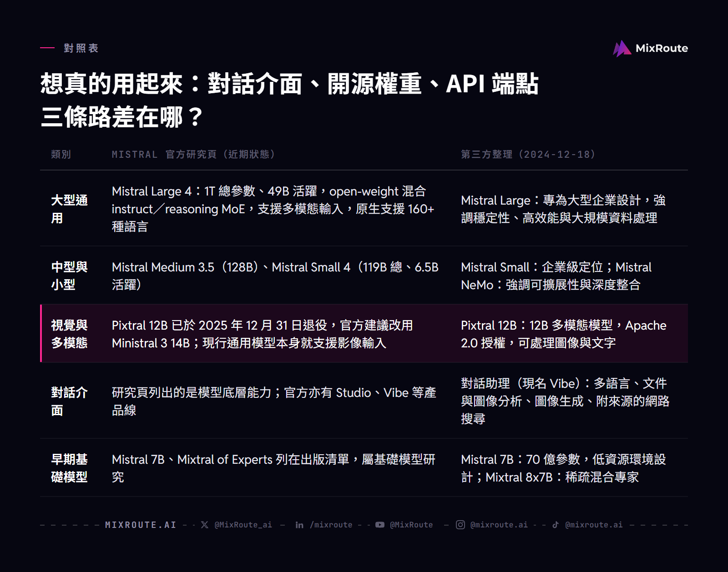Screen dimensions: 728x572
Task: Click the Mistral NeMo cell
Action: [556, 276]
